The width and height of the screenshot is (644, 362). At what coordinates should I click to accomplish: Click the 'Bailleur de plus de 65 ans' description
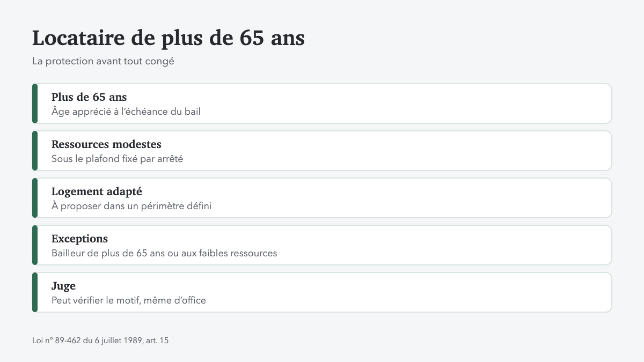[164, 253]
